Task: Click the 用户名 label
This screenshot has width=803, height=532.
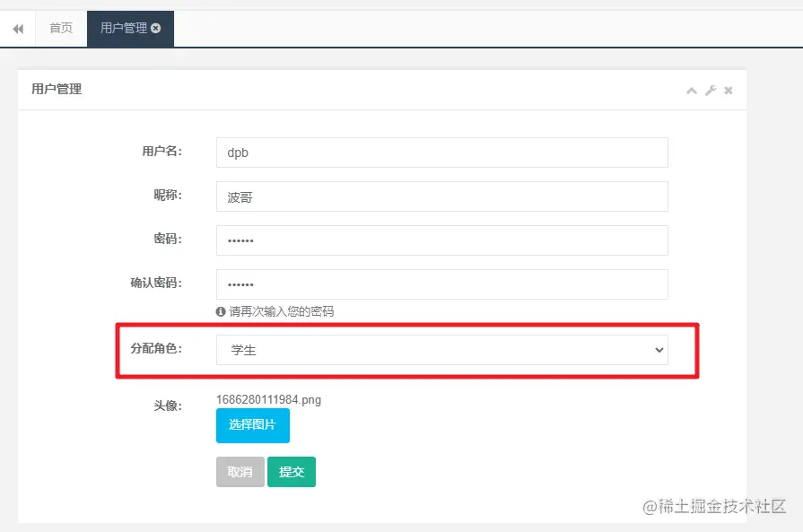Action: pos(161,151)
